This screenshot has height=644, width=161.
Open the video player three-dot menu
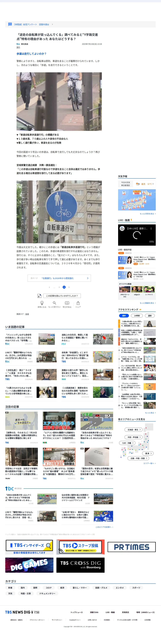tap(151, 228)
